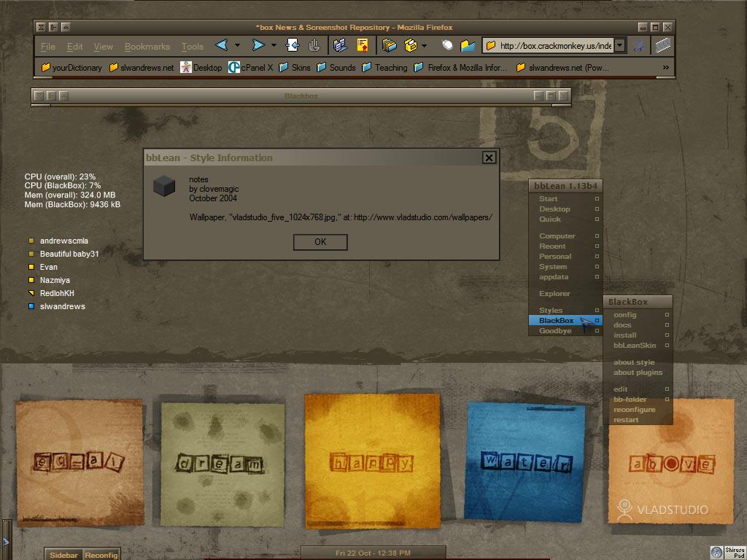This screenshot has width=747, height=560.
Task: Click the yellow certificate icon with red ribbon
Action: [363, 45]
